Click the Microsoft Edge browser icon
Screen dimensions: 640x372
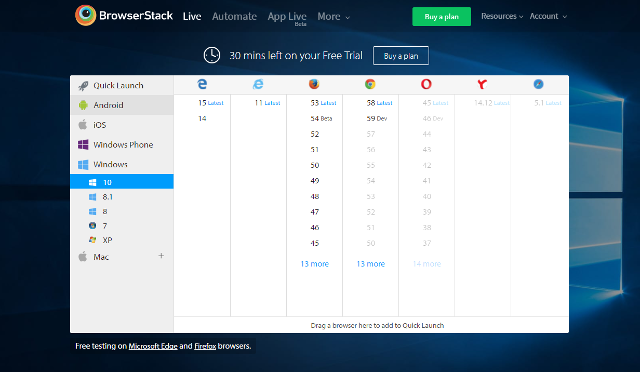202,84
